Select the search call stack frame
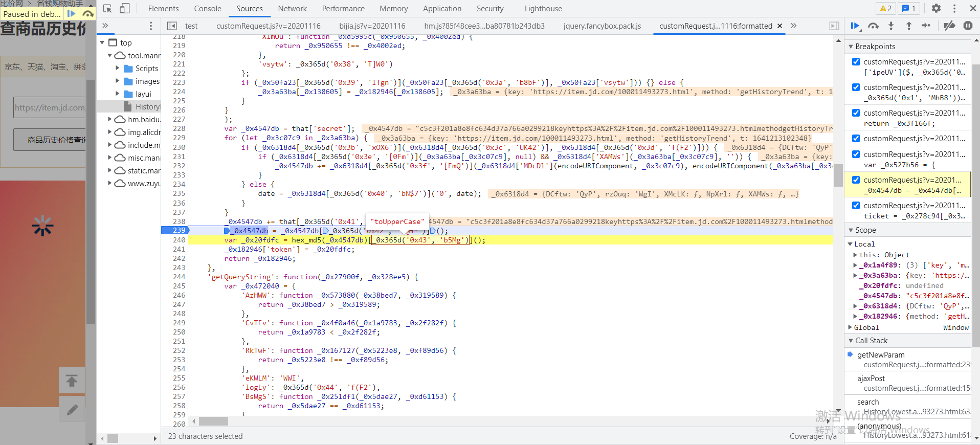Image resolution: width=980 pixels, height=445 pixels. 908,407
